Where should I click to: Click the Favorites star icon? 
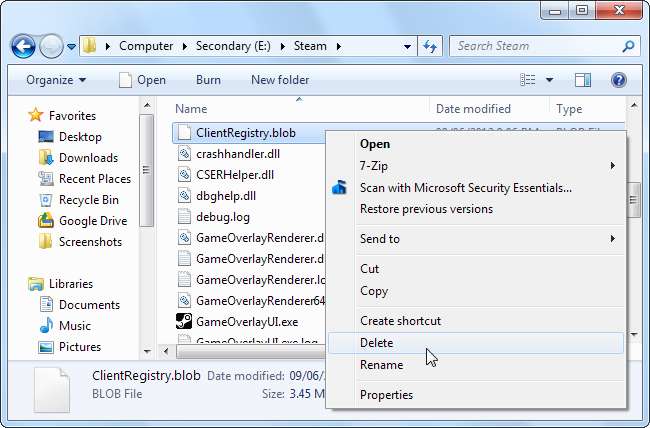pyautogui.click(x=36, y=115)
